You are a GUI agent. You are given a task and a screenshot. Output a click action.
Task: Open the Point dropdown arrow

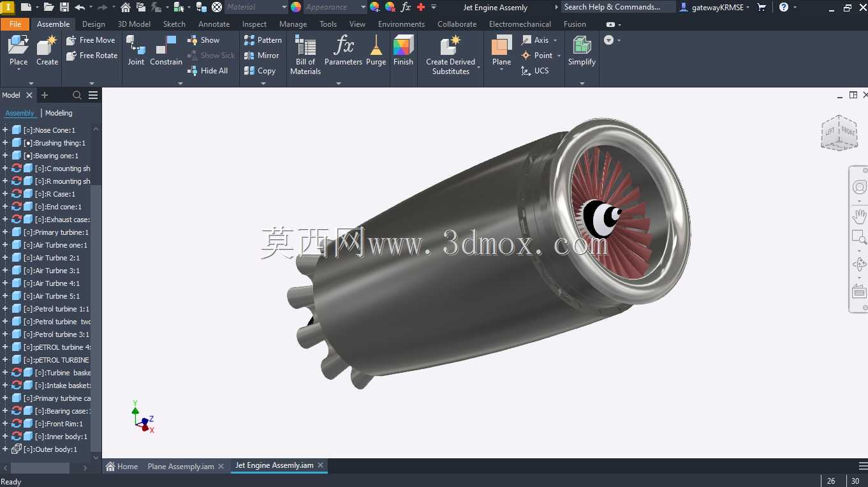559,56
